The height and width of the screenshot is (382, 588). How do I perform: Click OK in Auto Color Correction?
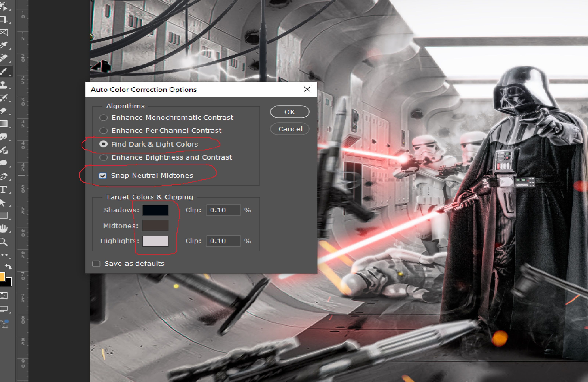[290, 112]
